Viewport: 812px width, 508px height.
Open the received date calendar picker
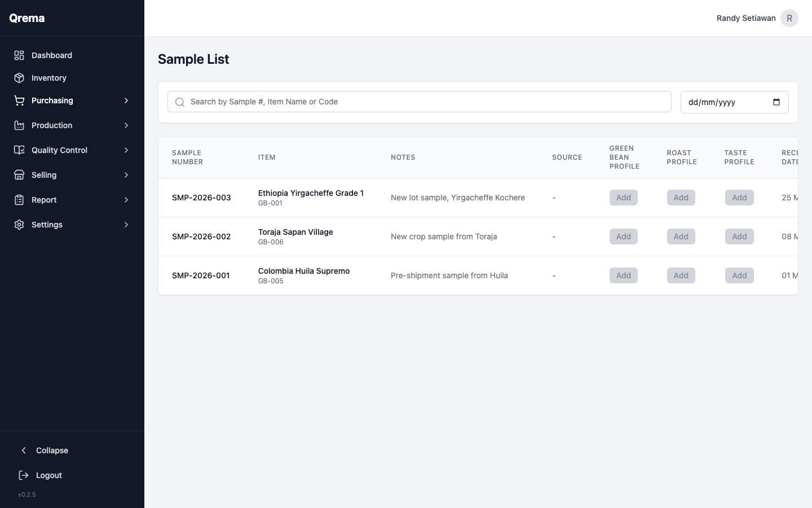(x=776, y=102)
